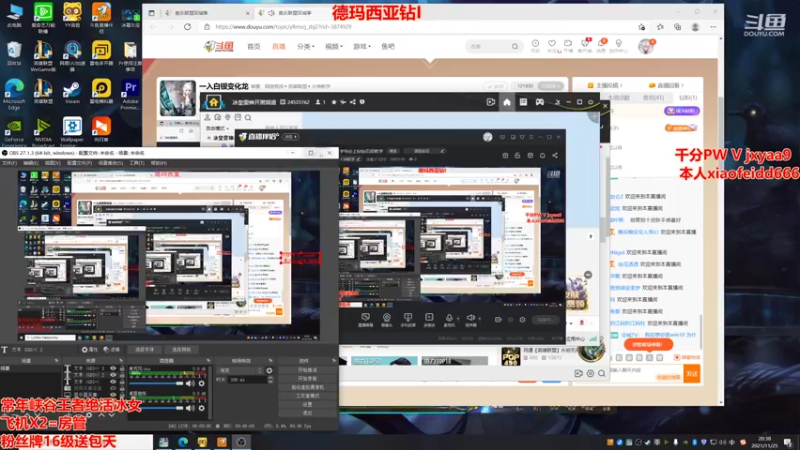
Task: Select camera (摄像头) source in streaming companion
Action: point(387,319)
